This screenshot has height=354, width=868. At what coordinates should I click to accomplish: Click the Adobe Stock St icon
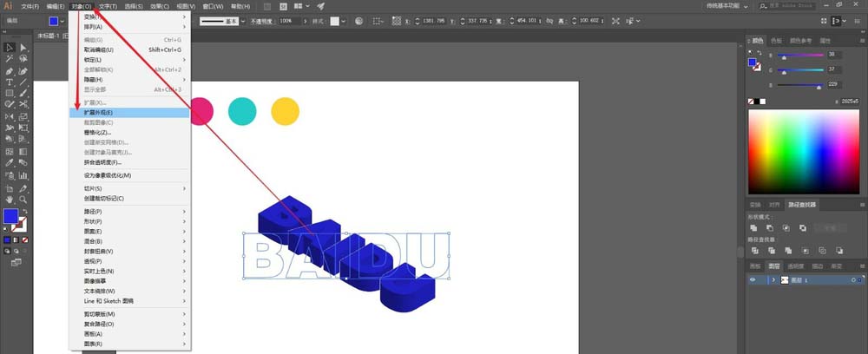coord(284,6)
